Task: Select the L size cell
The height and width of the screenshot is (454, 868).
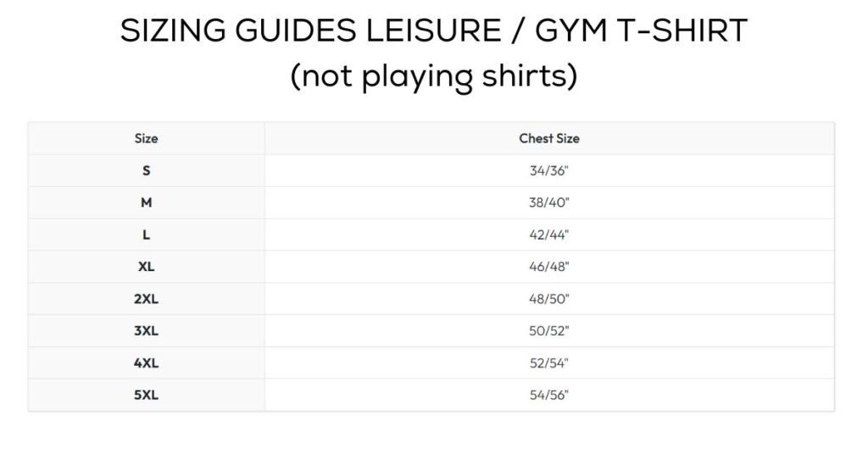Action: click(146, 235)
